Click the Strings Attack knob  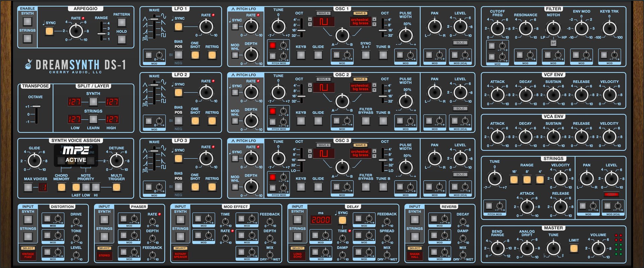527,207
